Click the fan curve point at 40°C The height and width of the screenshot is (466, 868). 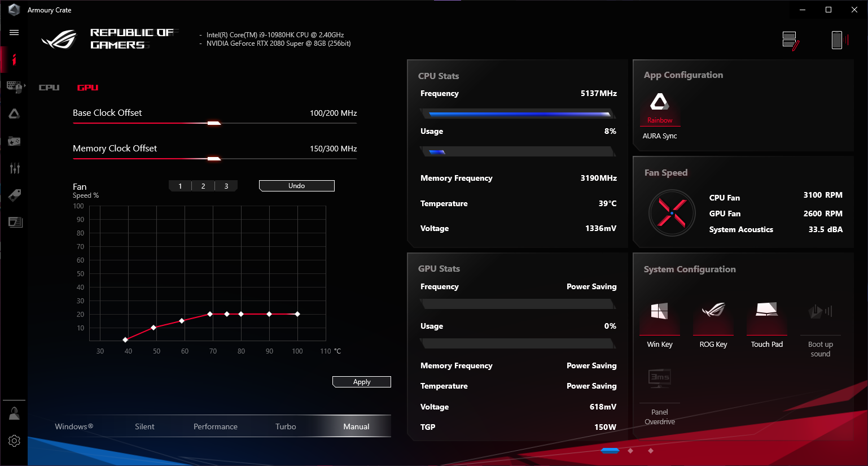(125, 339)
